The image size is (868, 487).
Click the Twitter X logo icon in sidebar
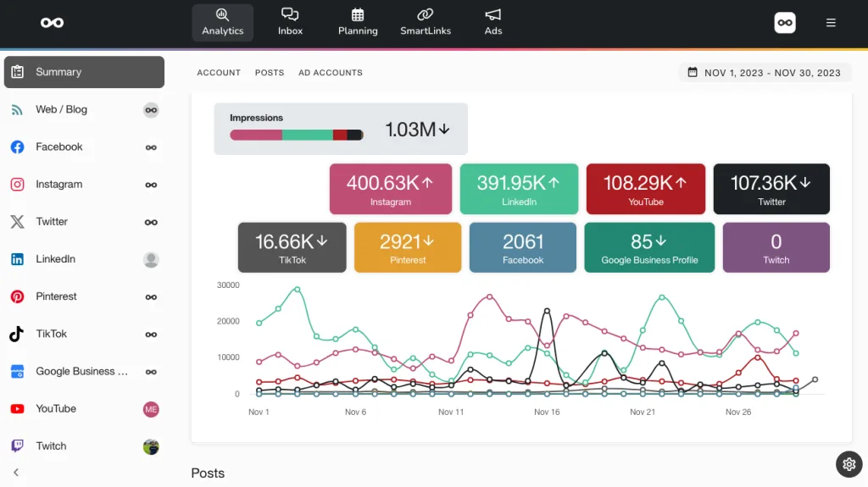click(17, 221)
